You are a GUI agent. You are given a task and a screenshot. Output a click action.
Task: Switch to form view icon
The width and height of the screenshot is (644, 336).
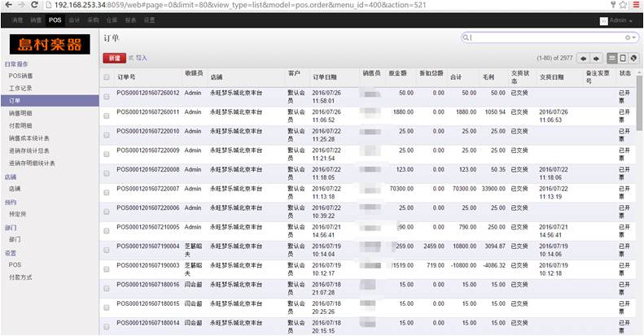(623, 59)
